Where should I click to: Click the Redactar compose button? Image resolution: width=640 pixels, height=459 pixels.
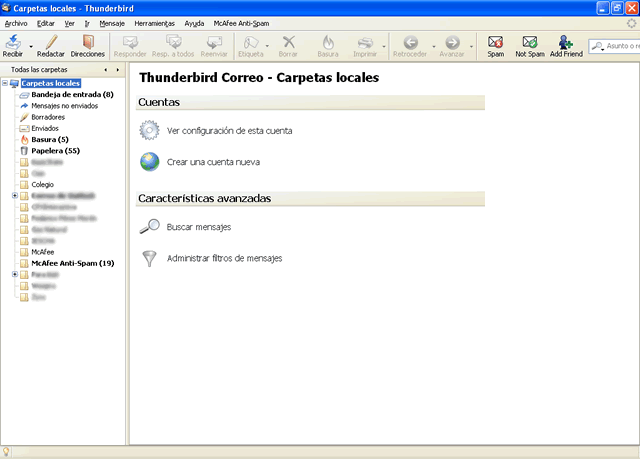click(x=51, y=46)
